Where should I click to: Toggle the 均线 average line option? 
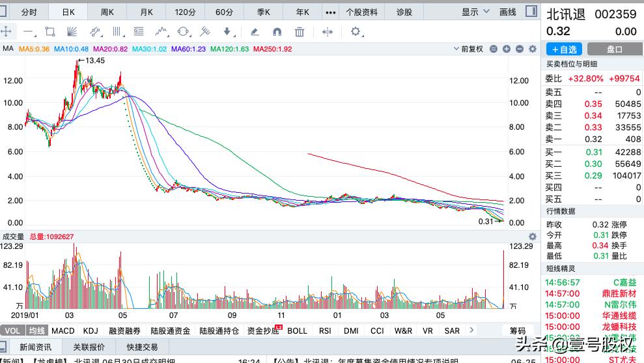point(37,330)
